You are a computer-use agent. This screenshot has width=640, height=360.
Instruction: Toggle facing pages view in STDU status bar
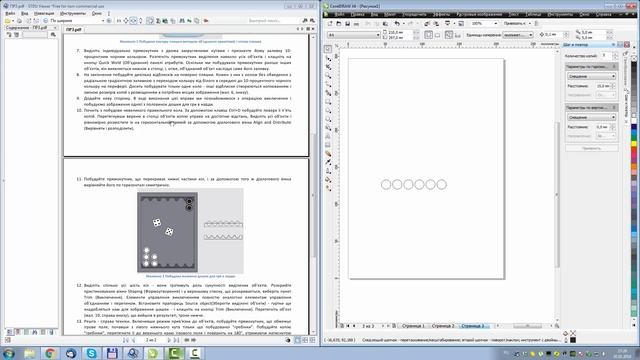click(x=305, y=340)
